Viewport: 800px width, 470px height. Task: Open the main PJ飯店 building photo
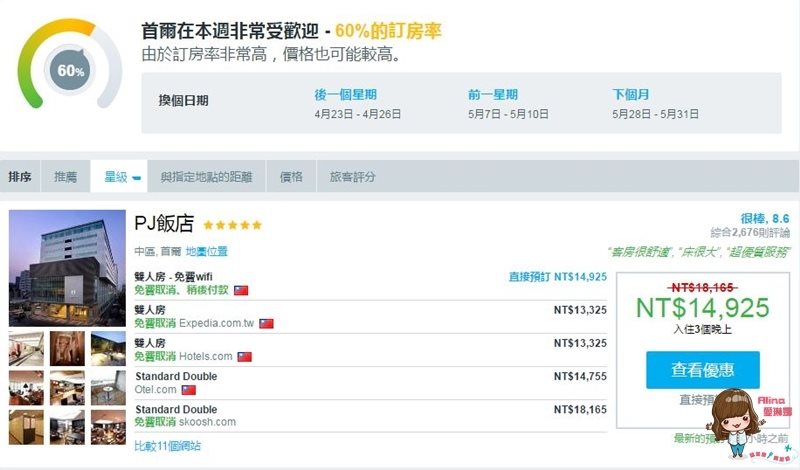pyautogui.click(x=67, y=268)
